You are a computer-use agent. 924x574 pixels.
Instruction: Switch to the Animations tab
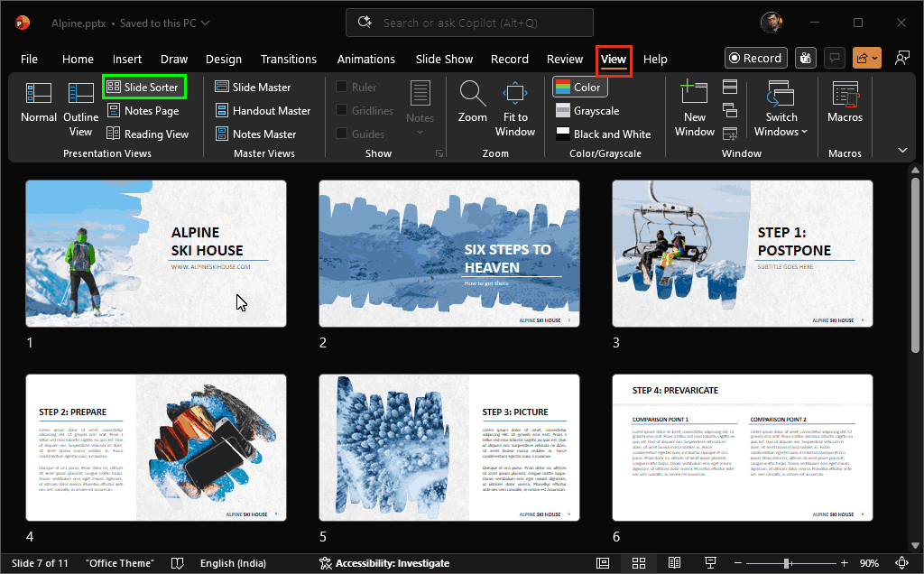[365, 59]
